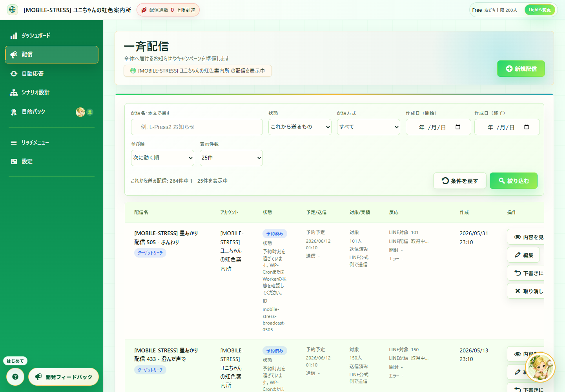Click the 目的パック award ribbon icon
The width and height of the screenshot is (565, 392).
coord(14,112)
